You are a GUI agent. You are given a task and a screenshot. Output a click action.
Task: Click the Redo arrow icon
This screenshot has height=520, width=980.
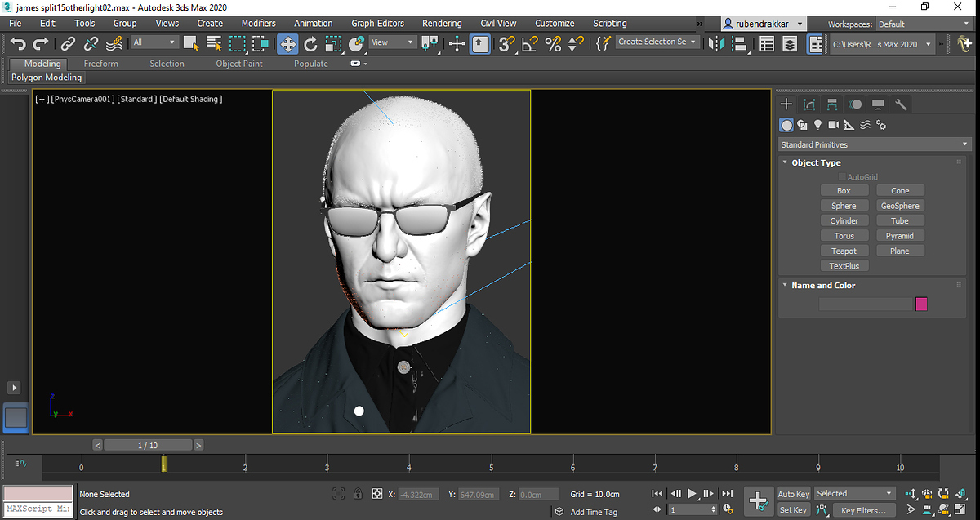pyautogui.click(x=40, y=44)
